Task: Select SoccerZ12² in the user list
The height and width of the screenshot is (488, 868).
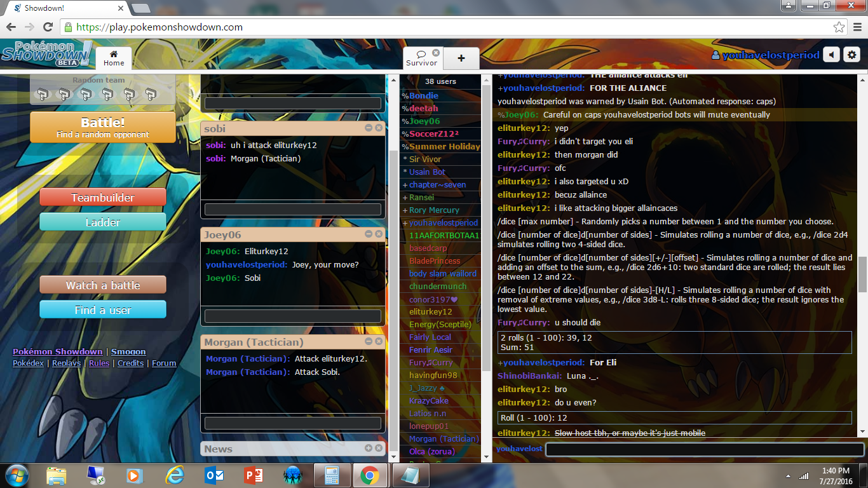Action: pos(440,134)
